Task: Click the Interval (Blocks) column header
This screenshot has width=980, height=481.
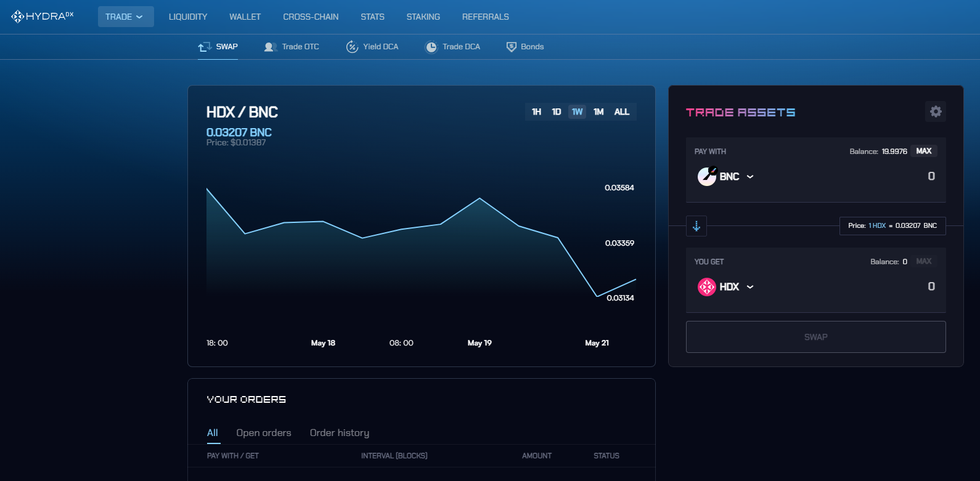Action: click(394, 456)
